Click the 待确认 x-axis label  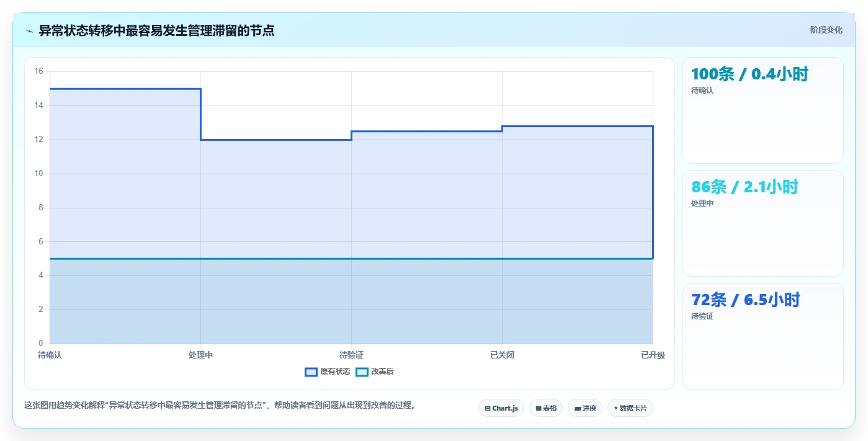pos(50,355)
